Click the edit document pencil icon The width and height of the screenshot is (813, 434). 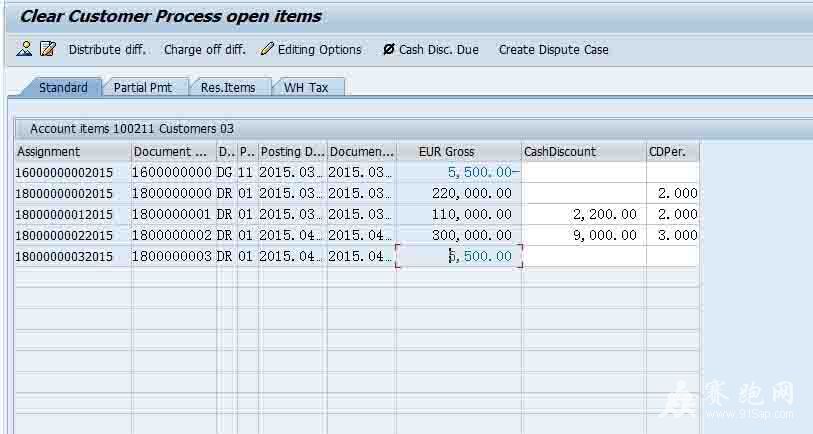pyautogui.click(x=48, y=49)
